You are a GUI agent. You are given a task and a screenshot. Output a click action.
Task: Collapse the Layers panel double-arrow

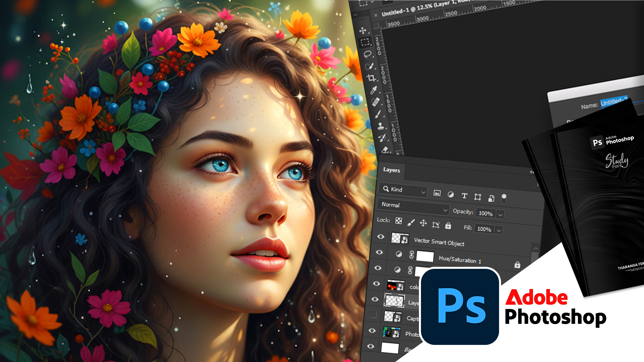[x=532, y=172]
